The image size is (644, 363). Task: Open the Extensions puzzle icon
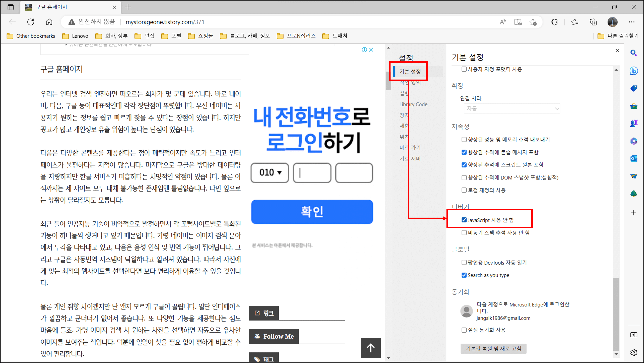click(x=554, y=22)
